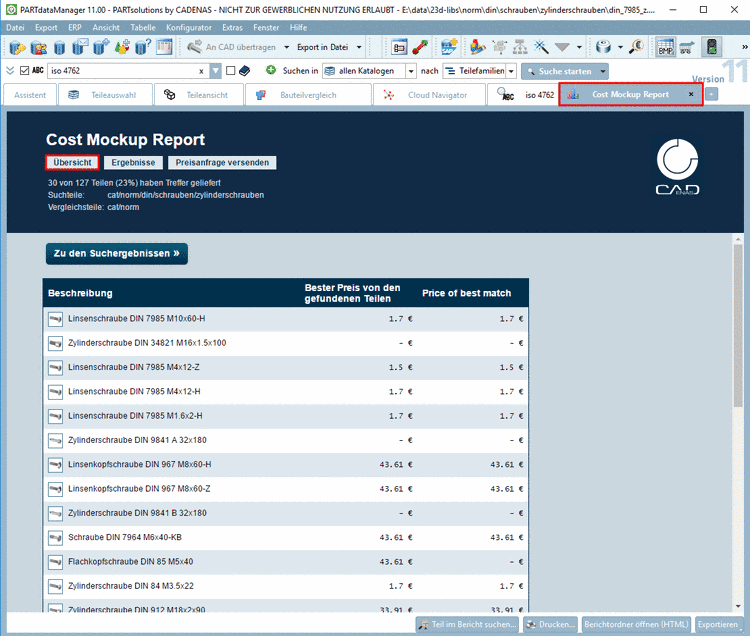
Task: Toggle the ABC text search checkbox
Action: pyautogui.click(x=25, y=71)
